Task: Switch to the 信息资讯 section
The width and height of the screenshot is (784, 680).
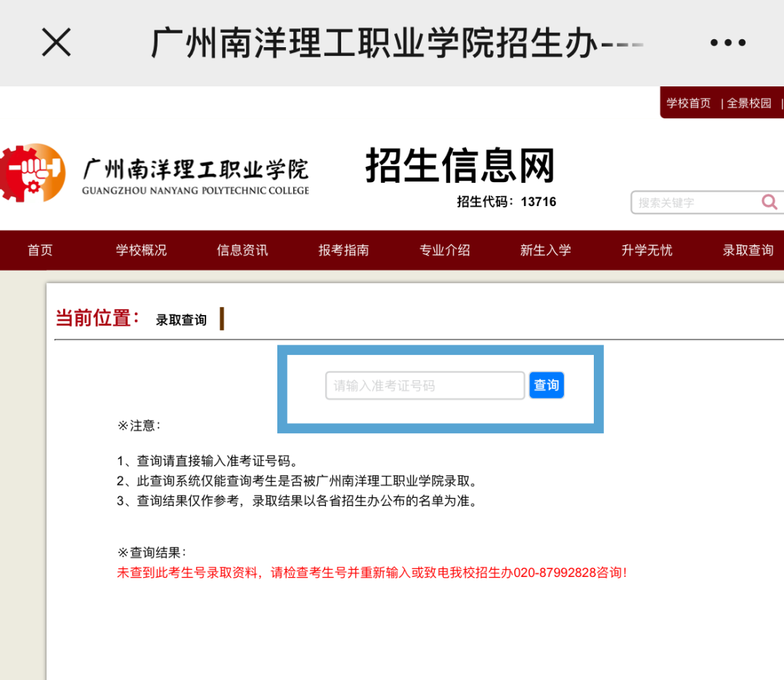Action: tap(242, 250)
